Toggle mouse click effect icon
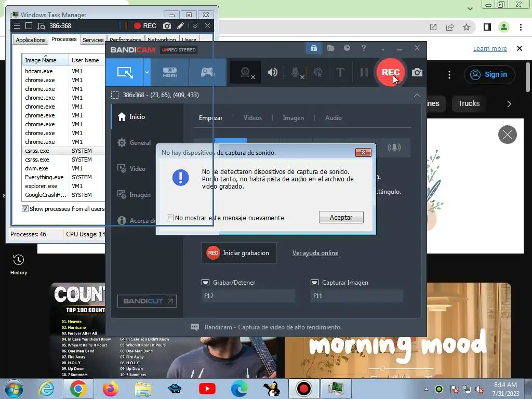532x399 pixels. click(x=318, y=72)
